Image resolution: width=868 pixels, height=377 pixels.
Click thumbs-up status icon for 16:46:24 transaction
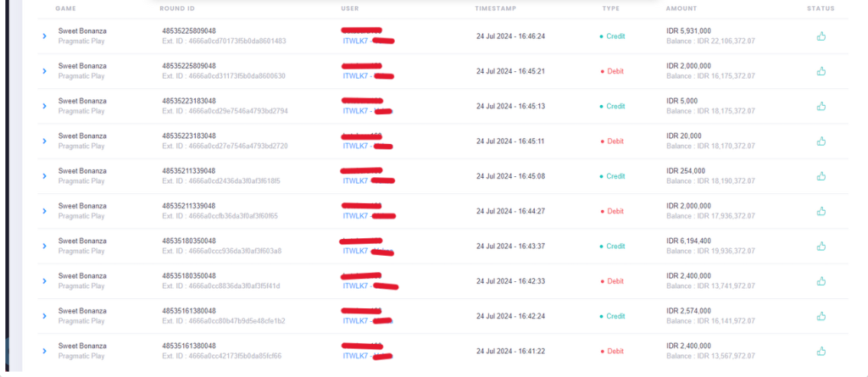point(821,36)
